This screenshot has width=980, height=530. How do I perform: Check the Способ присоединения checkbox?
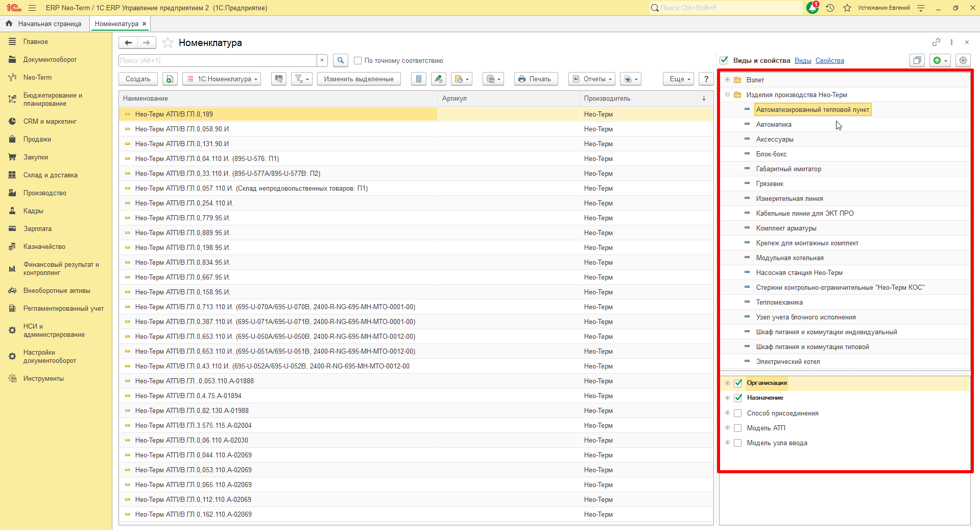(738, 413)
